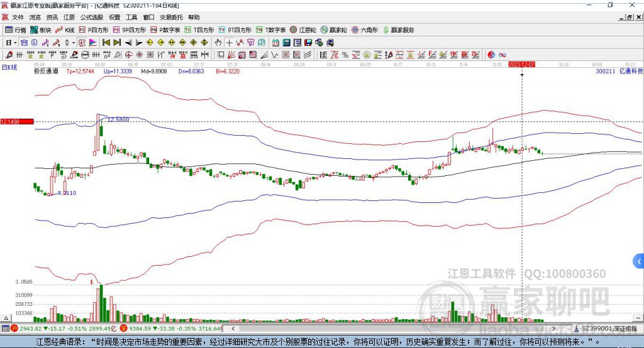
Task: Click the blue infinity loop icon
Action: [502, 55]
